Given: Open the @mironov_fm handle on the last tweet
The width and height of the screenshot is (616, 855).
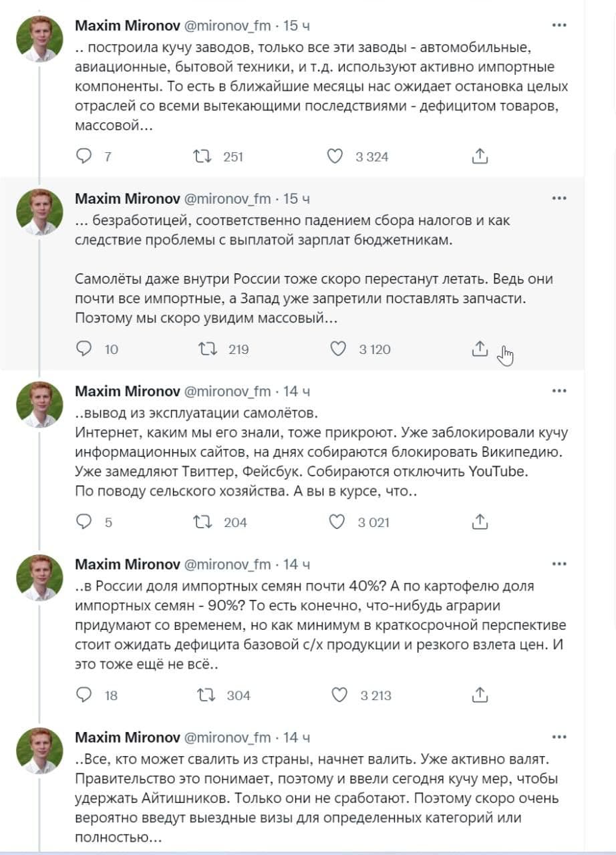Looking at the screenshot, I should 227,737.
